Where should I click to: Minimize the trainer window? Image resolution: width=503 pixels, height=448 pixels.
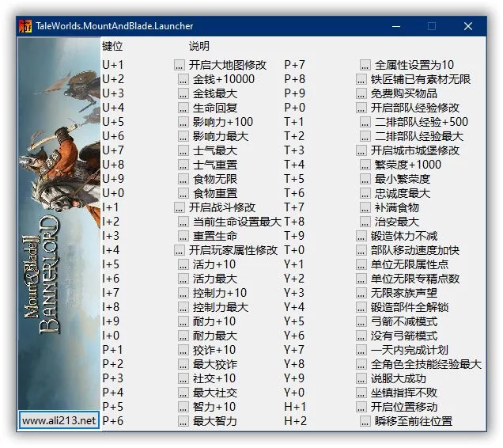396,26
